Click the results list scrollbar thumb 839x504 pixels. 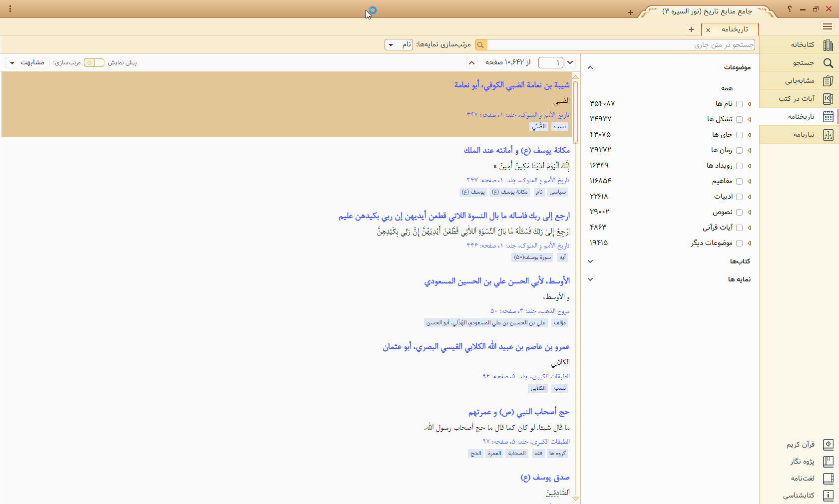(x=575, y=112)
